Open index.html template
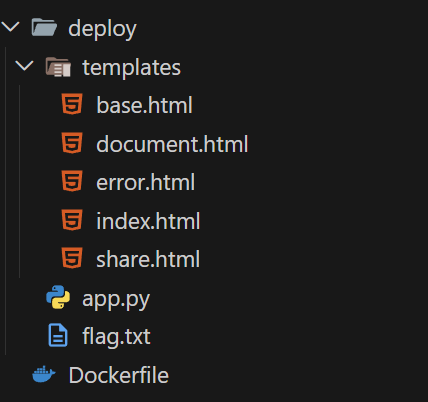 [x=148, y=221]
